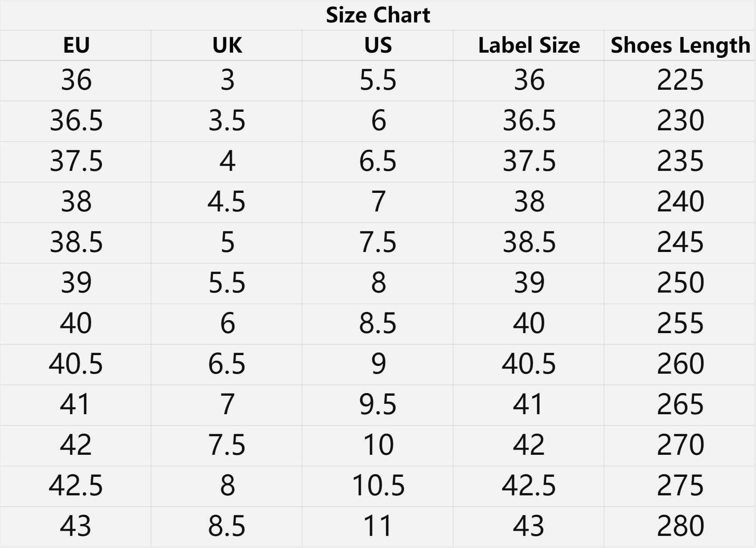Click UK cell showing 4.5
Viewport: 756px width, 548px height.
(x=227, y=202)
